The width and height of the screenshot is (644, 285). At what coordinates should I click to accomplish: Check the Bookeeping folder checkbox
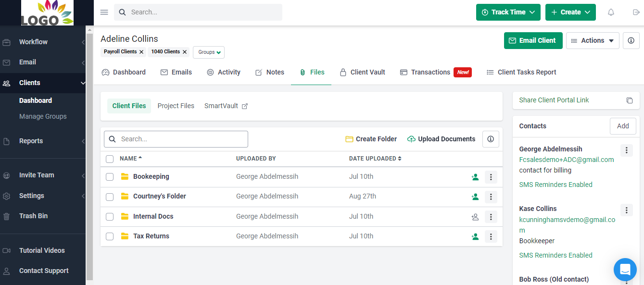click(110, 177)
